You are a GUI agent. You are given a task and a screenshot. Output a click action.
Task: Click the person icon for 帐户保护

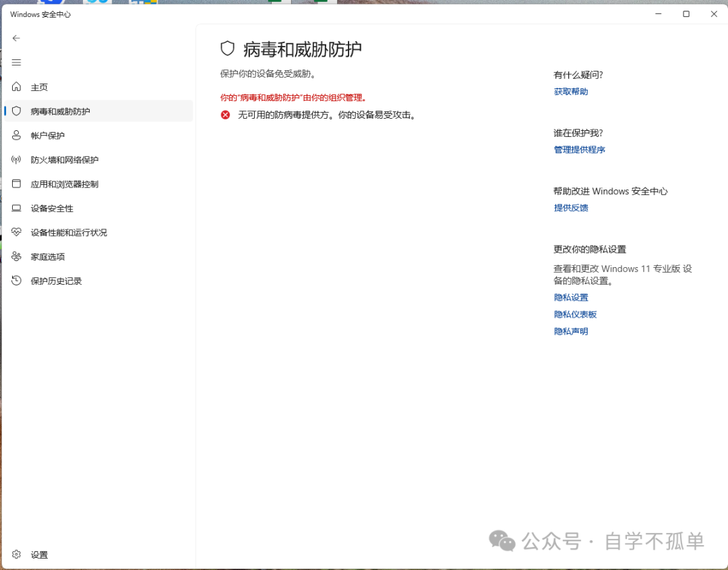[16, 135]
